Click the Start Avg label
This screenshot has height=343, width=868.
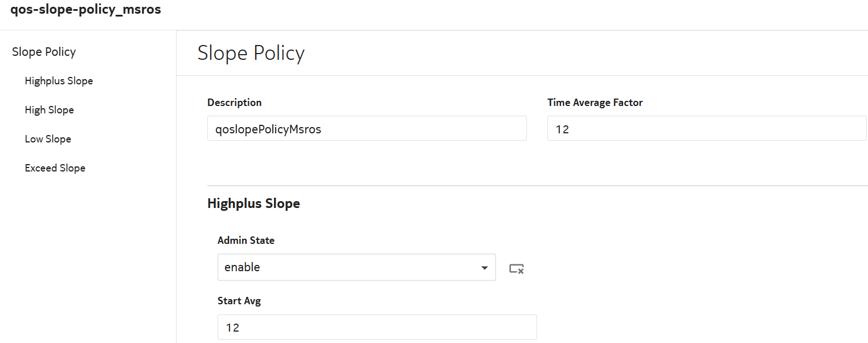point(239,301)
